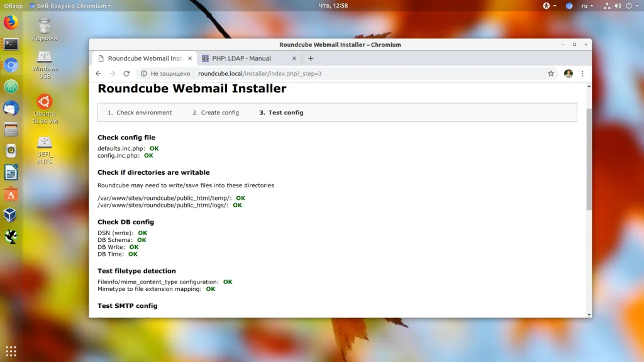Open Thunderbird mail from the dock

tap(11, 108)
